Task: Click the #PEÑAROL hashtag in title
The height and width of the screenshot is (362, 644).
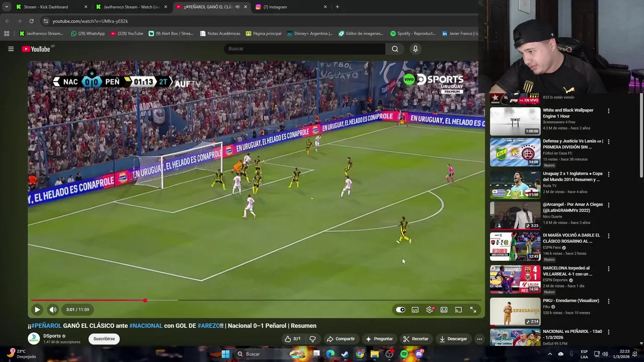Action: coord(46,326)
